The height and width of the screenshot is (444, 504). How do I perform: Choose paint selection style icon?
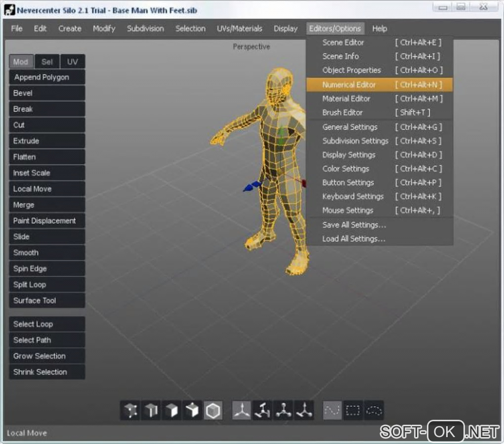pos(332,410)
